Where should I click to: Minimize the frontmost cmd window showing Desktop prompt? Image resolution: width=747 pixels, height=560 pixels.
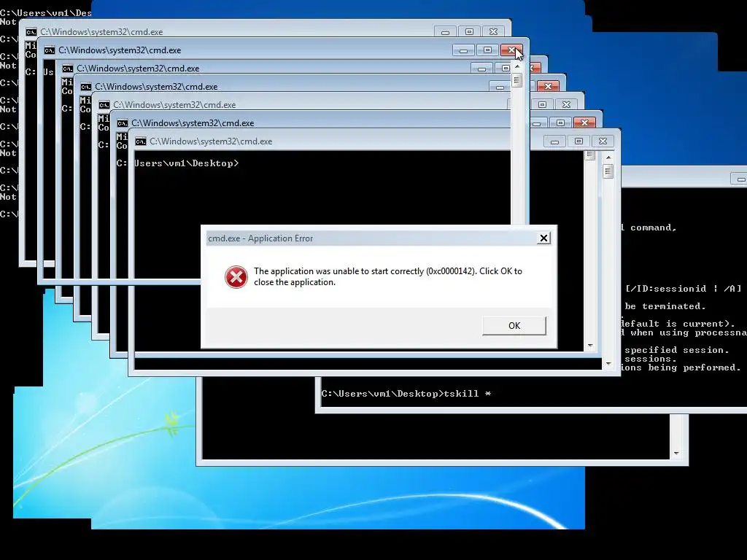(x=554, y=141)
